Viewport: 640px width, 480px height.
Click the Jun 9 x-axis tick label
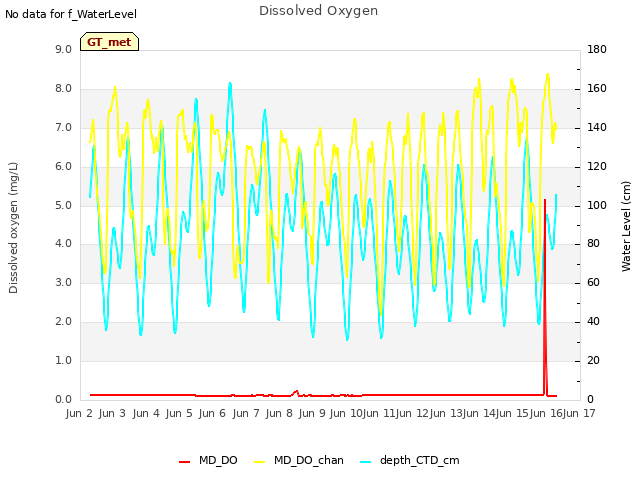tap(312, 413)
